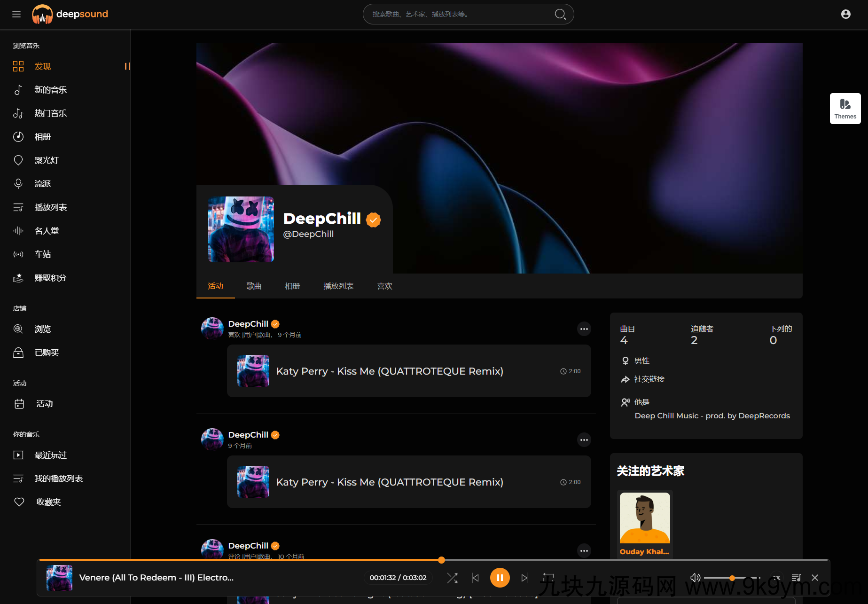Open the hamburger menu in the header

tap(16, 14)
